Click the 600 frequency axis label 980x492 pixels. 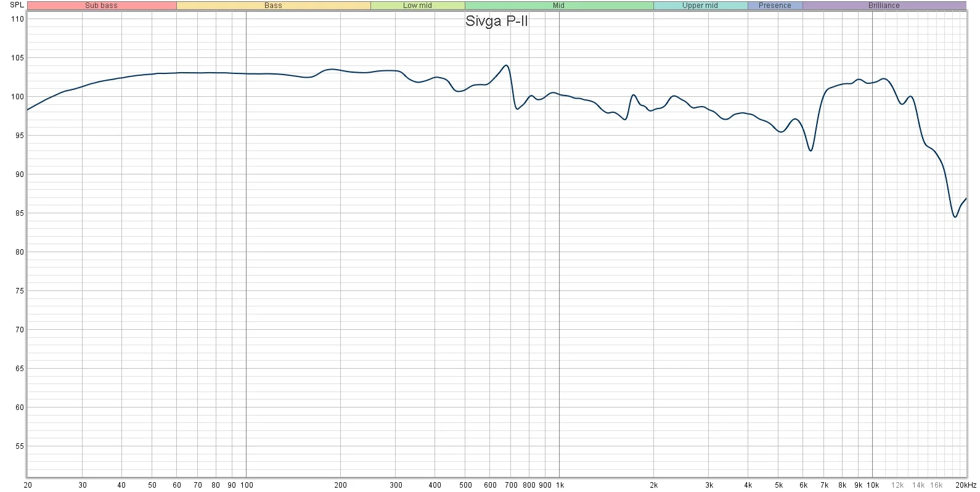[x=490, y=485]
